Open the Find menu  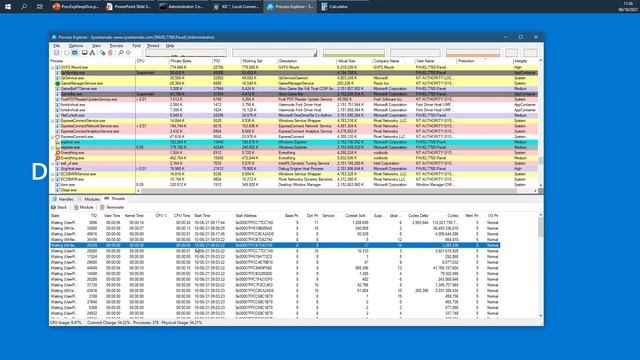(x=136, y=46)
